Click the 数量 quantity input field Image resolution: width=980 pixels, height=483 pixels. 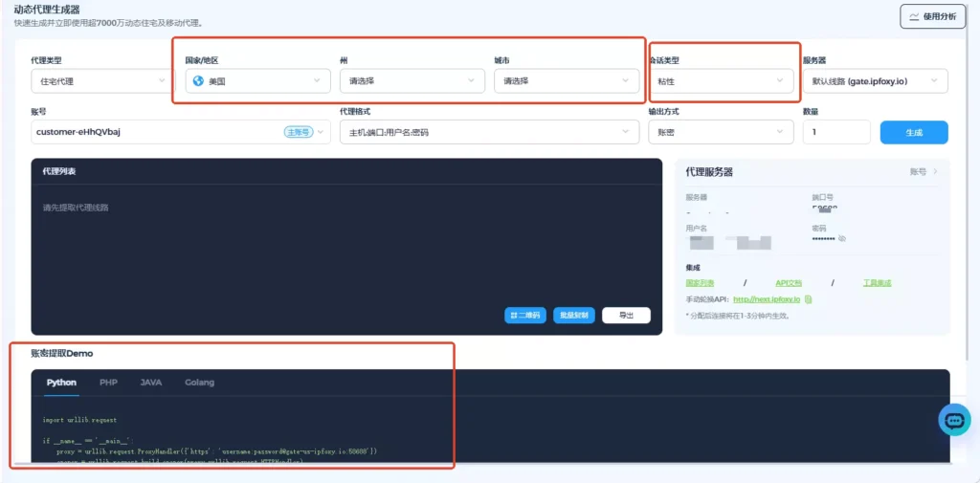(836, 132)
